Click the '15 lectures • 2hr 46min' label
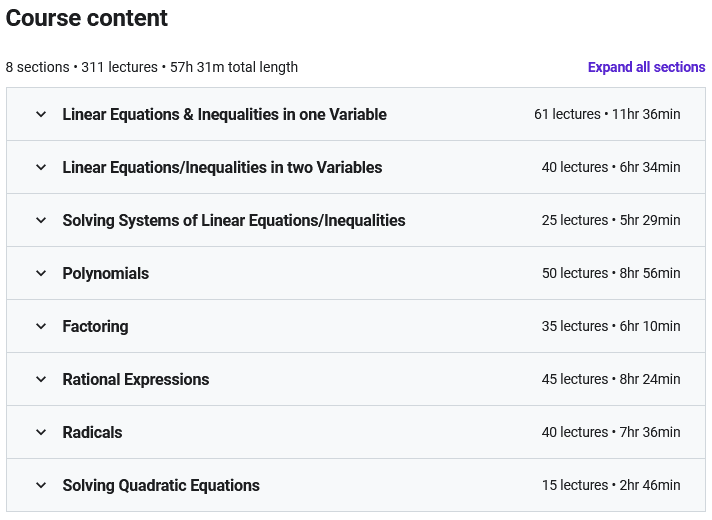712x520 pixels. 611,485
